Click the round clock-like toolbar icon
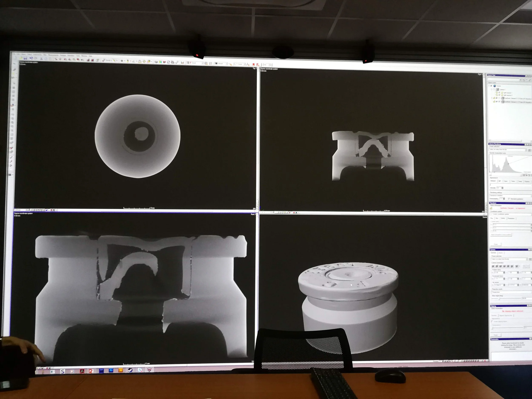This screenshot has height=399, width=532. tap(168, 62)
